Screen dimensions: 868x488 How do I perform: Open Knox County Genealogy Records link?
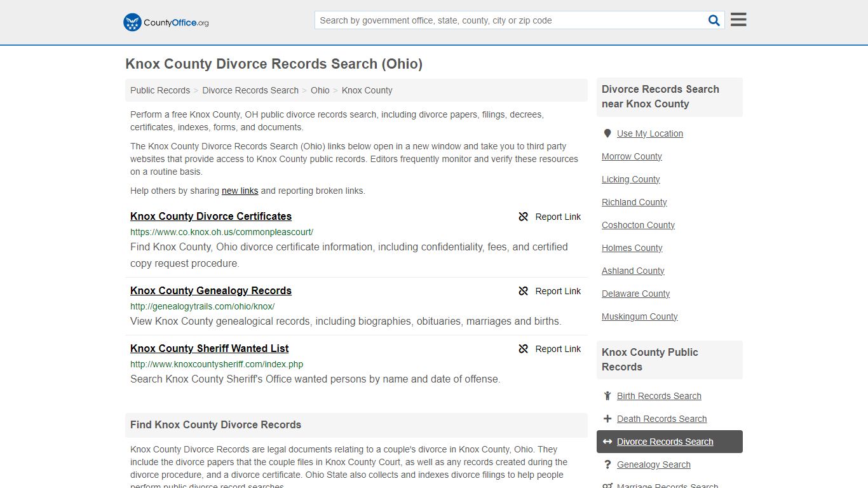click(x=211, y=290)
